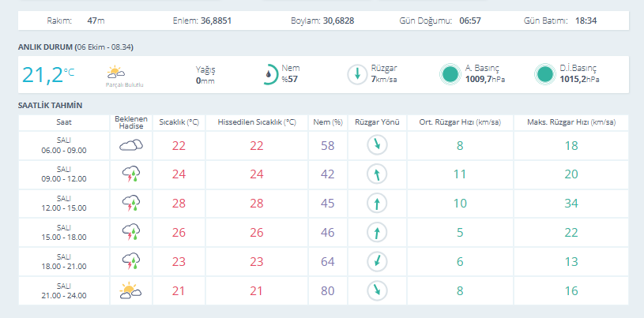
Task: Click wind direction arrow for 21.00 - 24.00
Action: pos(377,291)
